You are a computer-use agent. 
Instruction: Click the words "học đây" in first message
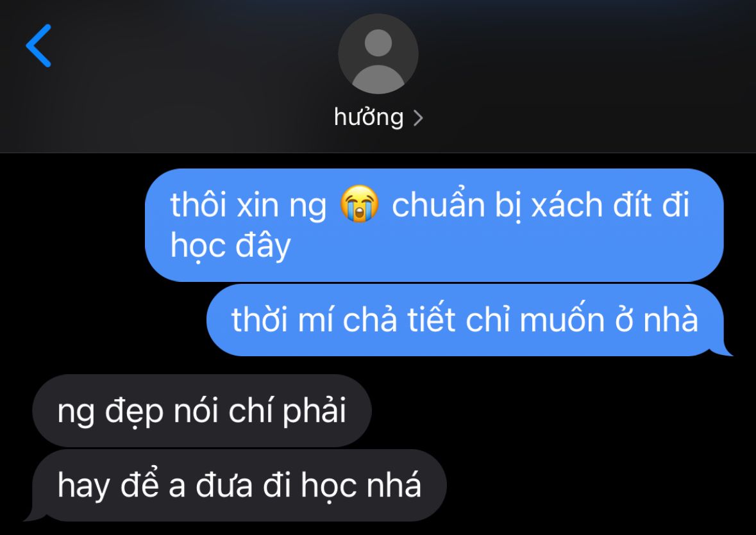230,245
